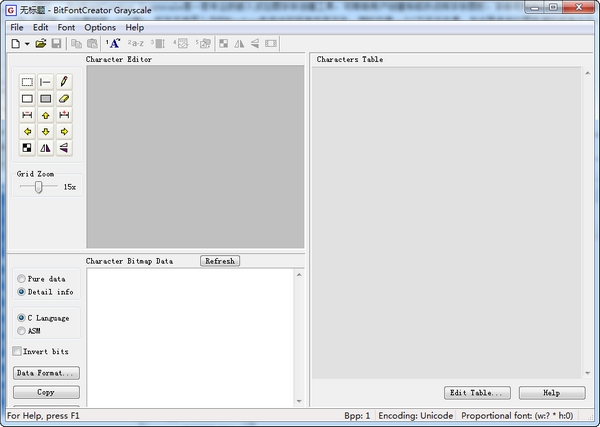Shift character right with the right arrow tool
The height and width of the screenshot is (427, 600).
pos(64,131)
